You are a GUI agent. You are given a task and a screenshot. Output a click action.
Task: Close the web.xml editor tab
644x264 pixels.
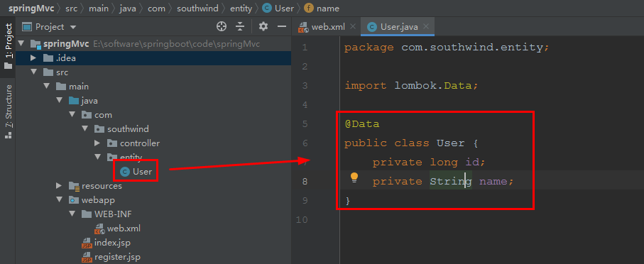click(352, 27)
